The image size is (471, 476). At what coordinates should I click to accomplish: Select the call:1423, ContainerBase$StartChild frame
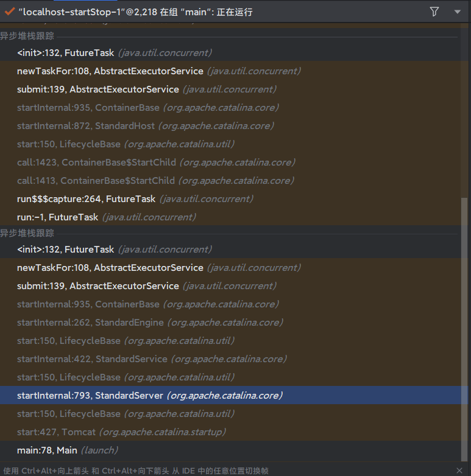point(155,163)
